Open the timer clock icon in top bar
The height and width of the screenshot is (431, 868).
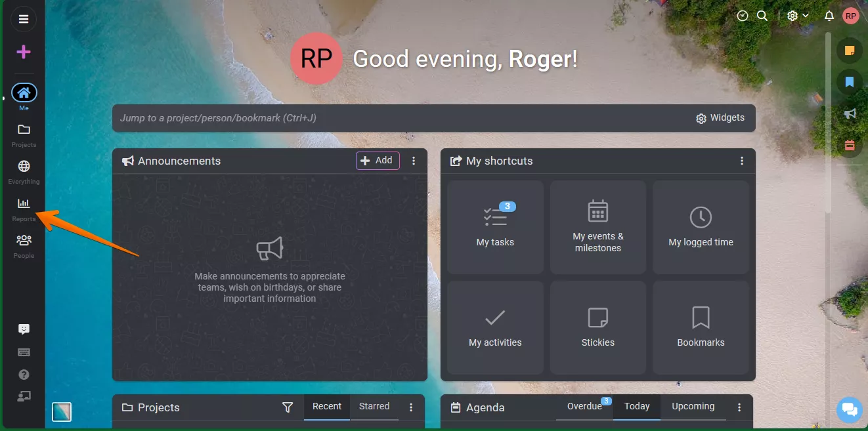pyautogui.click(x=743, y=16)
